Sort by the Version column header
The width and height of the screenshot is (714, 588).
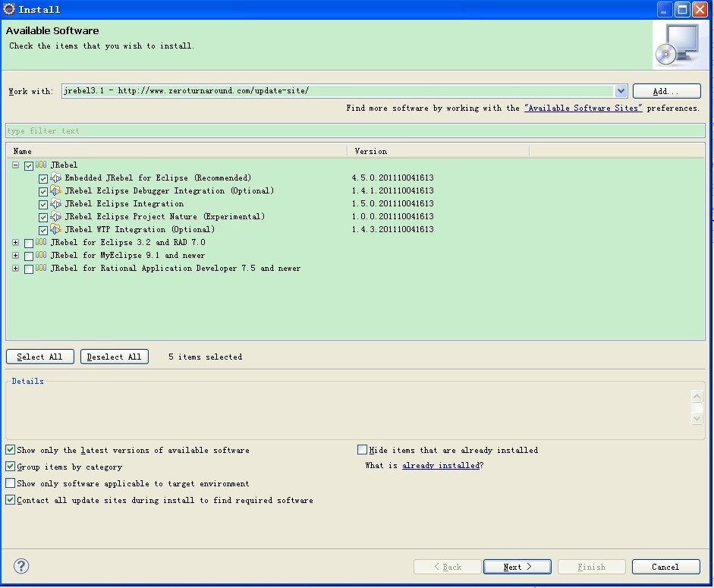pos(438,151)
